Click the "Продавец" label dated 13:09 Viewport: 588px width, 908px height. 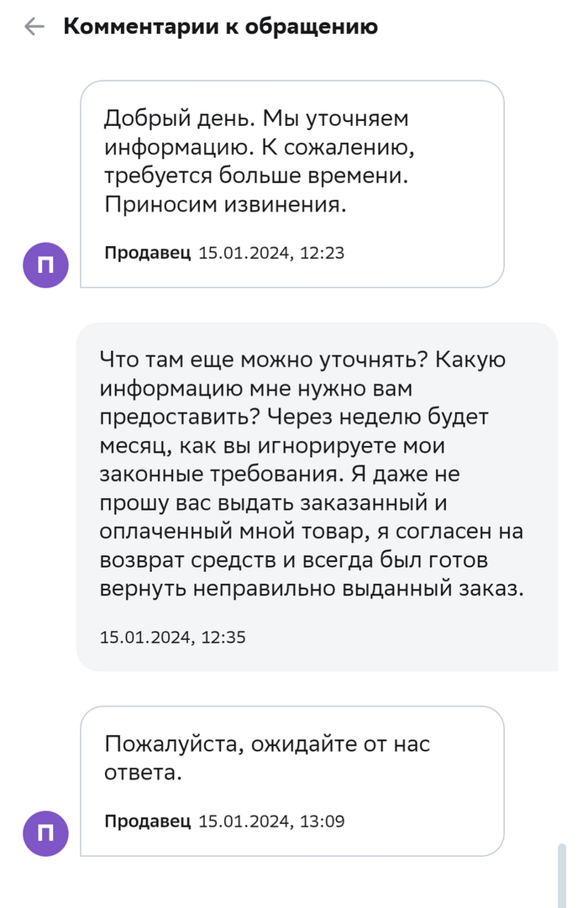(x=148, y=820)
